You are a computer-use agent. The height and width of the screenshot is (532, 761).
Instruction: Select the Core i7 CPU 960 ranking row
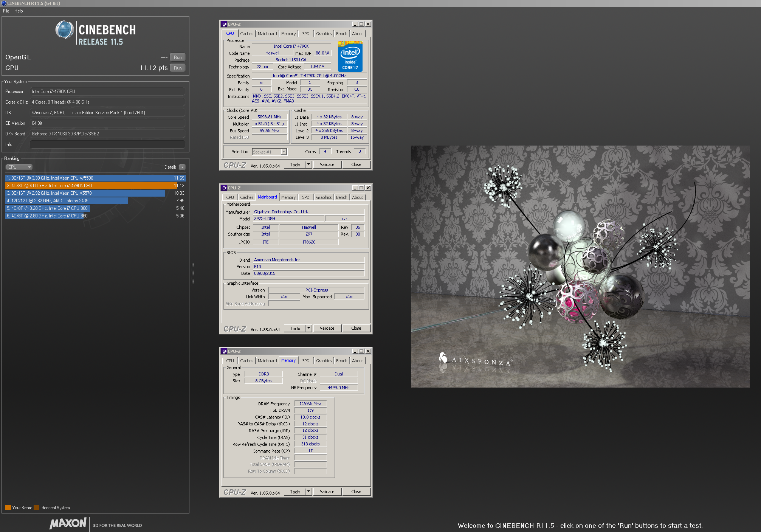(95, 208)
